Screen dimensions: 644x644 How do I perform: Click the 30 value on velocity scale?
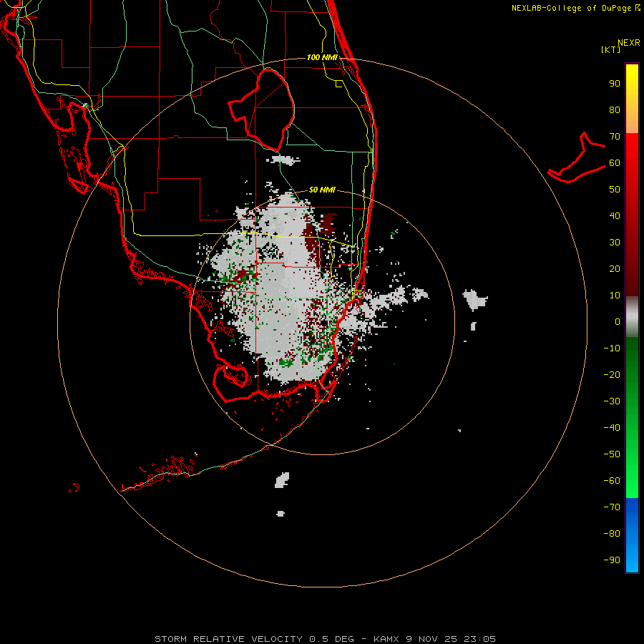[x=615, y=243]
